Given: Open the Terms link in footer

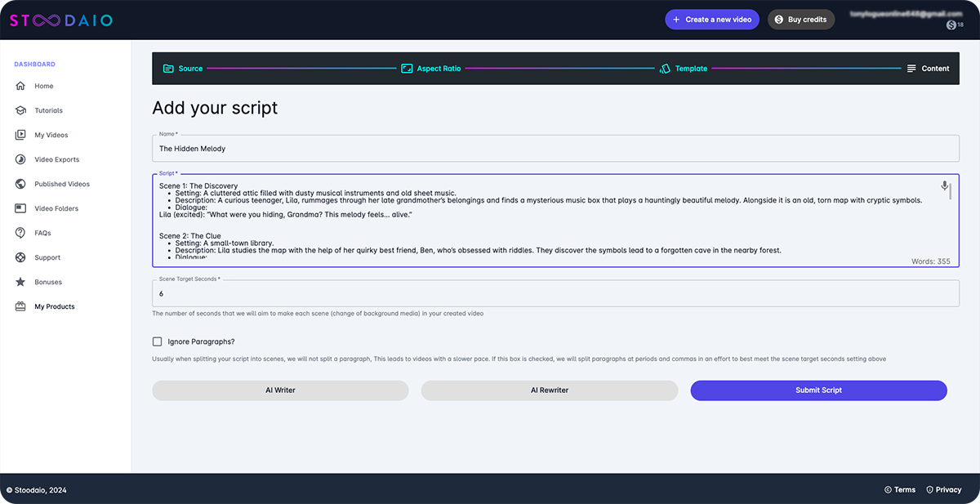Looking at the screenshot, I should click(x=899, y=489).
